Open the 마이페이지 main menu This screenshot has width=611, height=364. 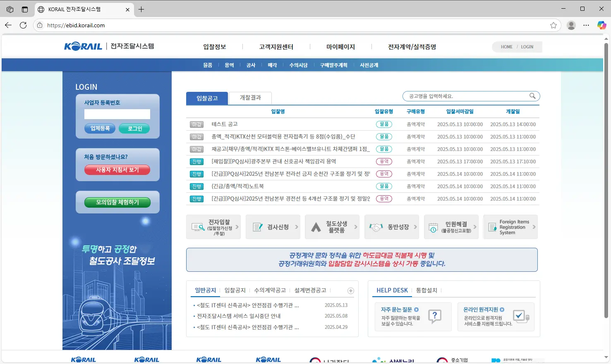341,47
